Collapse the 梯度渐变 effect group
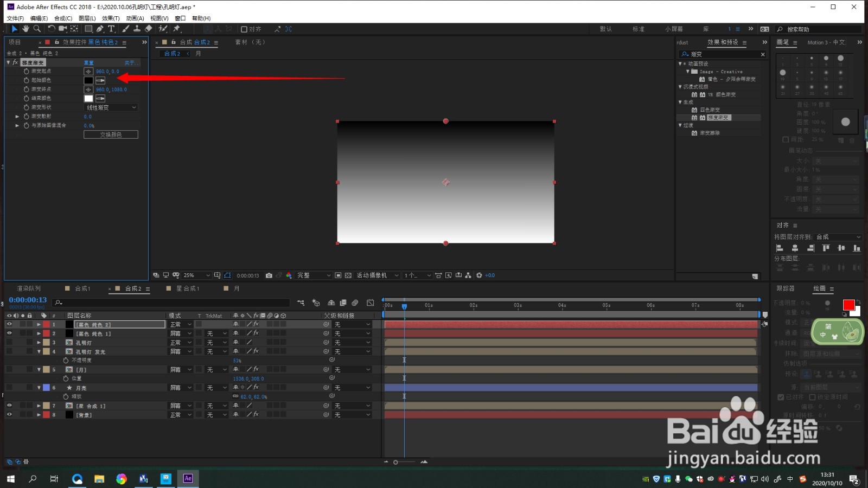868x488 pixels. point(9,63)
